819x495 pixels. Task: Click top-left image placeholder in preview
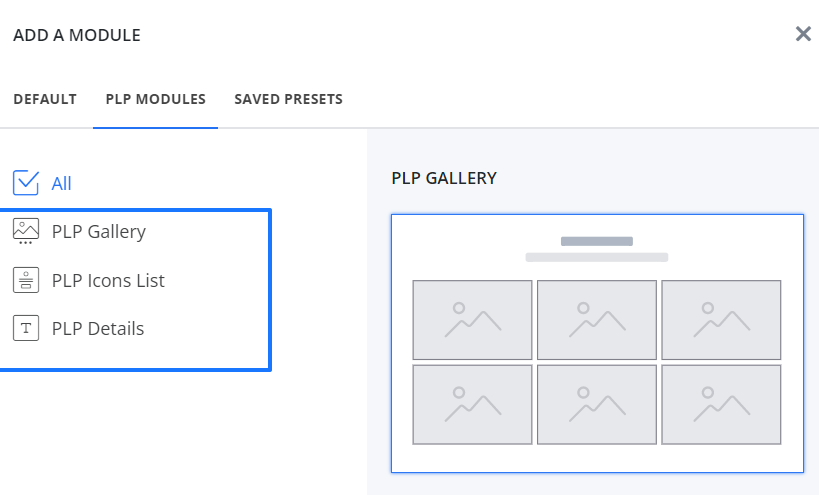tap(472, 319)
